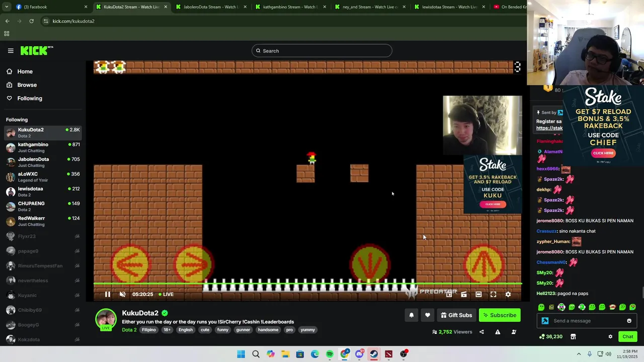Focus the Kick Search field
The image size is (644, 362).
pos(322,51)
